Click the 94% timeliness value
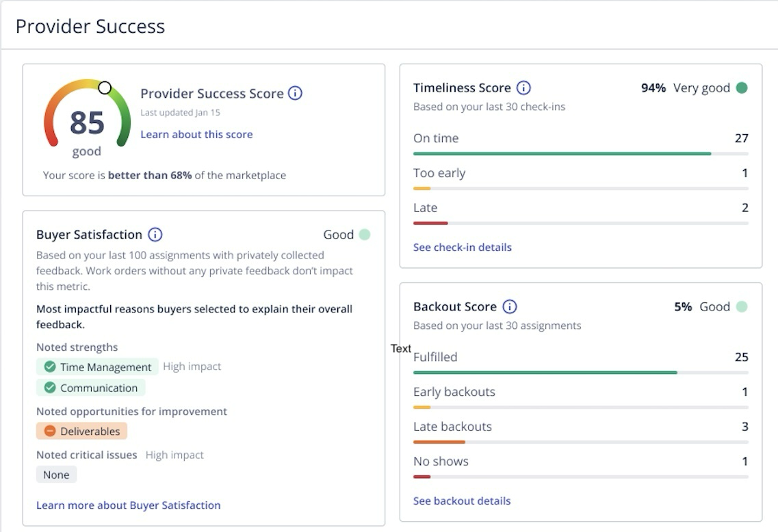The height and width of the screenshot is (532, 778). (x=653, y=88)
